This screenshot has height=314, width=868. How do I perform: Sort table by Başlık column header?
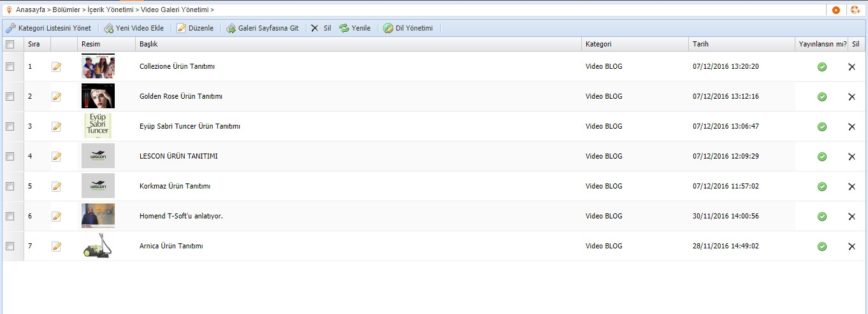358,45
